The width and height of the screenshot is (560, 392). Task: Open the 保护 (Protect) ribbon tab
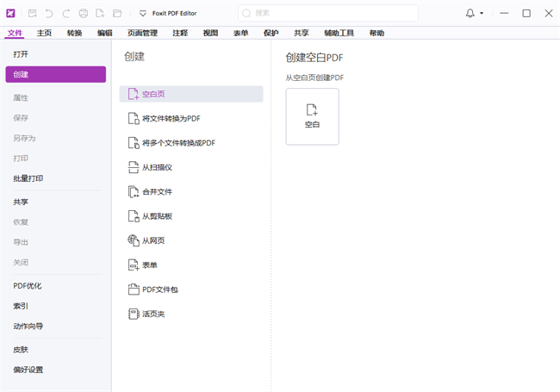pyautogui.click(x=271, y=33)
